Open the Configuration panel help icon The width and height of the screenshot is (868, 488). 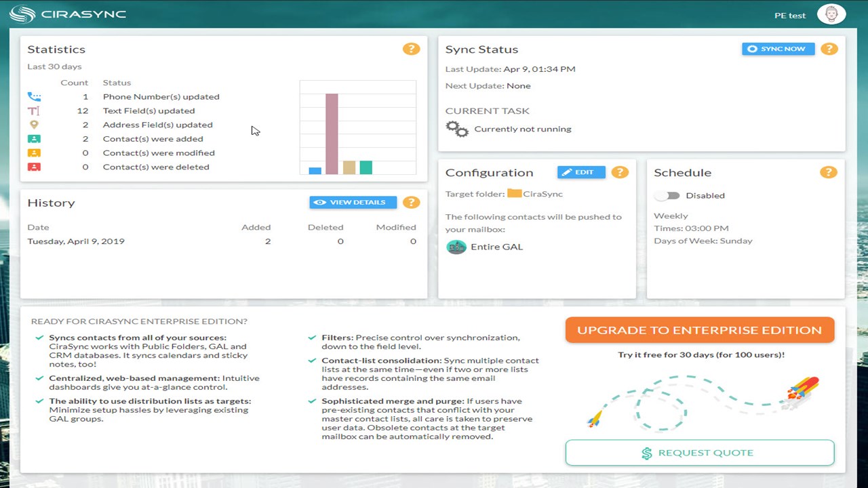point(620,172)
